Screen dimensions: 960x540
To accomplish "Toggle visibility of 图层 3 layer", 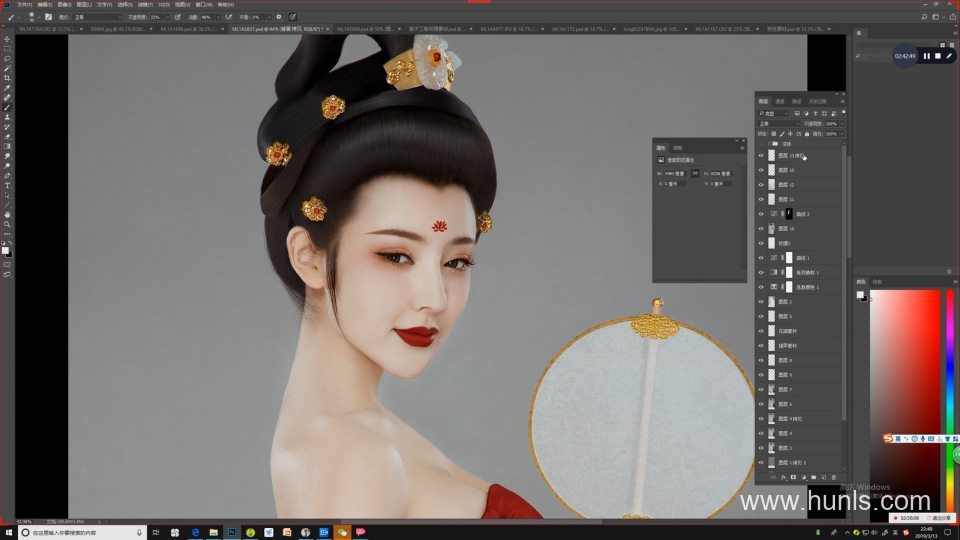I will click(x=761, y=448).
